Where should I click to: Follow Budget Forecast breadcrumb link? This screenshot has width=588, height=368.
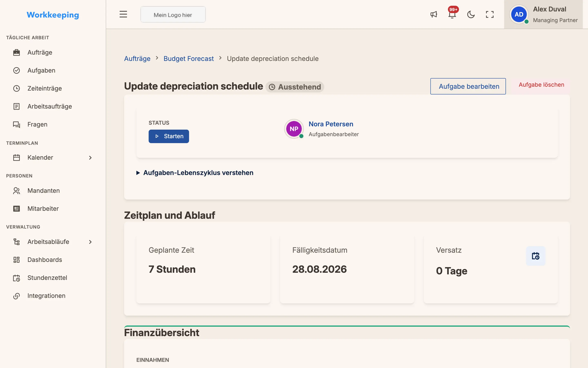[189, 59]
